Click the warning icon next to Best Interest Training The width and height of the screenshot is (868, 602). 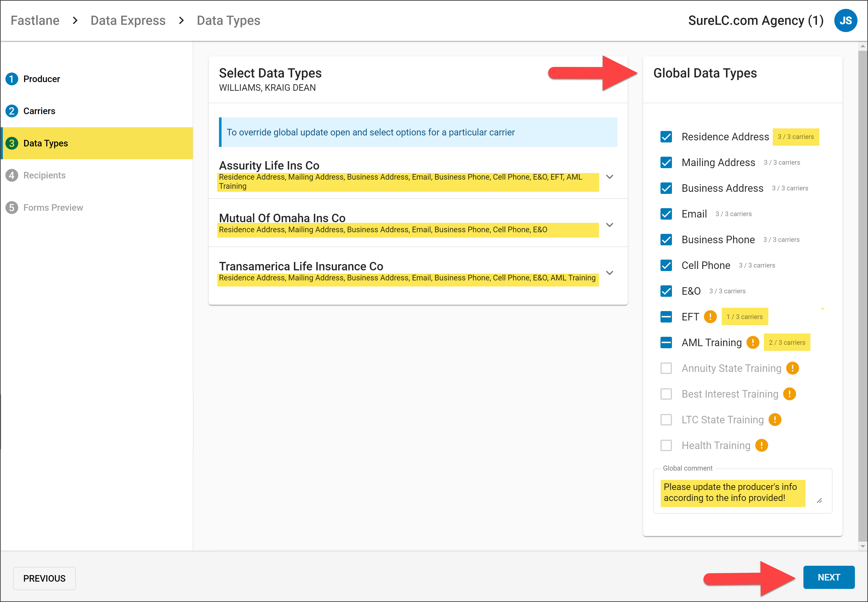click(x=790, y=394)
